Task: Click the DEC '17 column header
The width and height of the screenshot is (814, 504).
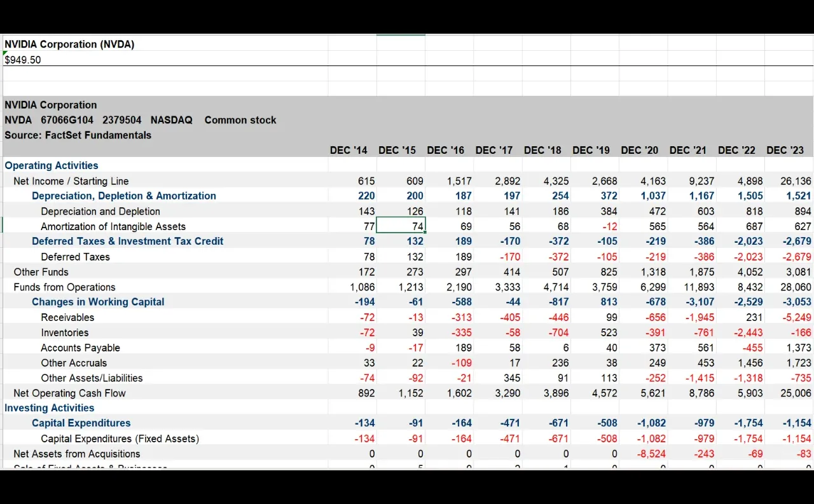Action: (494, 150)
